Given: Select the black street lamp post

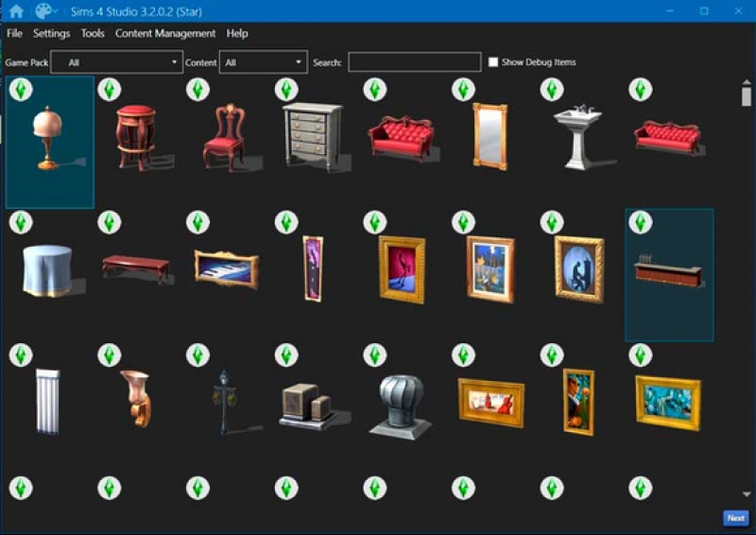Looking at the screenshot, I should click(x=225, y=402).
